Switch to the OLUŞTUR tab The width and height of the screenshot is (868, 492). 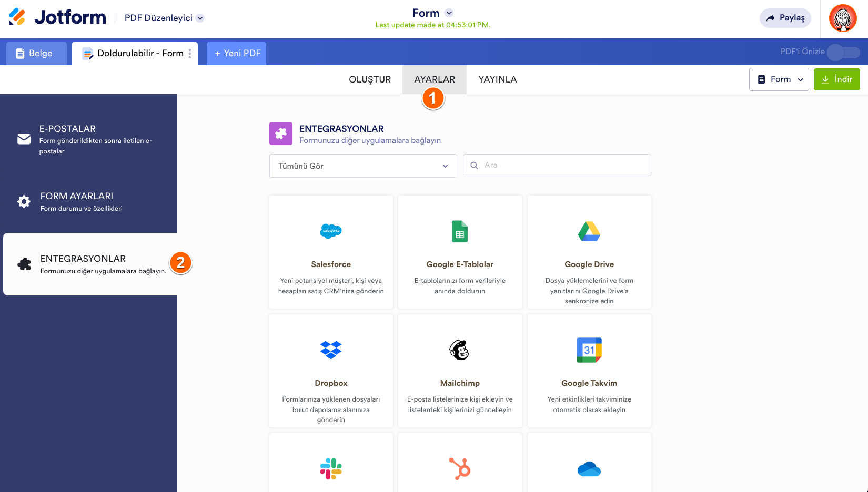pyautogui.click(x=370, y=79)
